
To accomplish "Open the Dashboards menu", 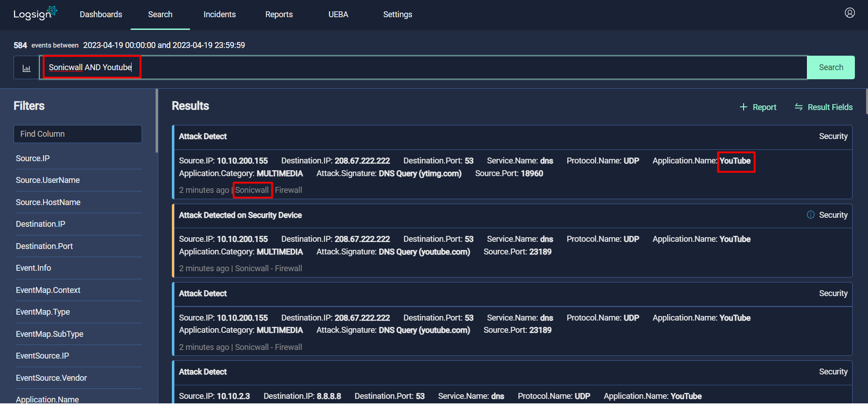I will tap(101, 14).
